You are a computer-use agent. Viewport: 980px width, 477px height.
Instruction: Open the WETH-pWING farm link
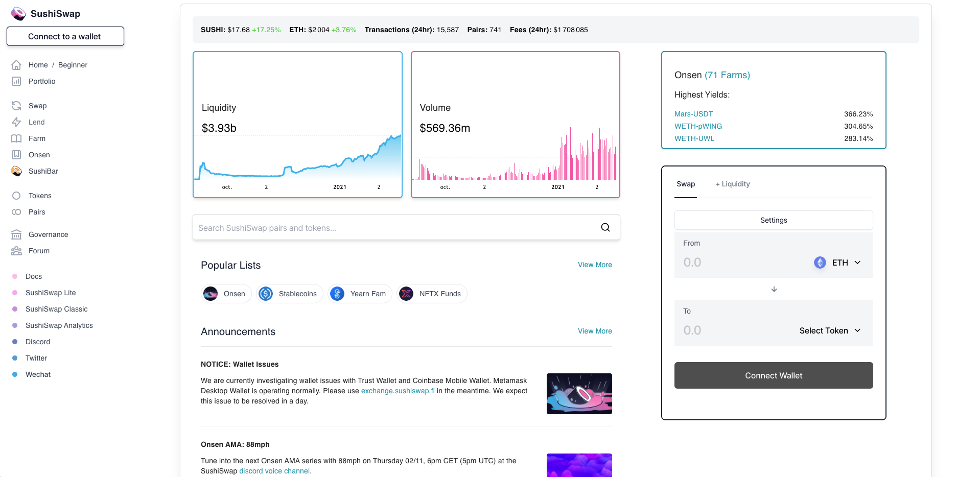tap(698, 126)
